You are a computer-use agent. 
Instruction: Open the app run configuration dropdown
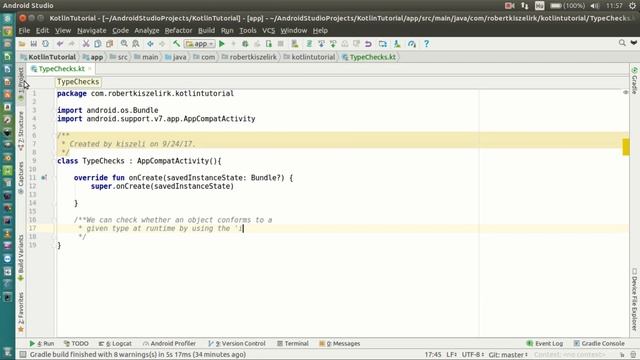(200, 44)
